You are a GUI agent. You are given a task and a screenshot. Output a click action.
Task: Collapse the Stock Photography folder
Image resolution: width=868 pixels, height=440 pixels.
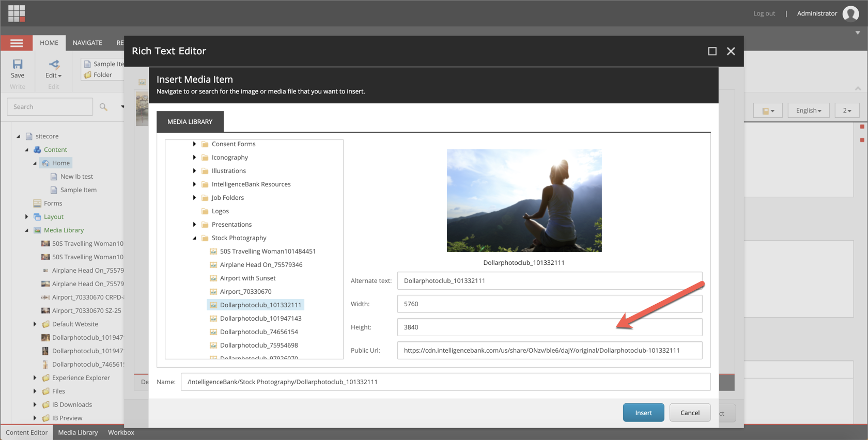[194, 238]
